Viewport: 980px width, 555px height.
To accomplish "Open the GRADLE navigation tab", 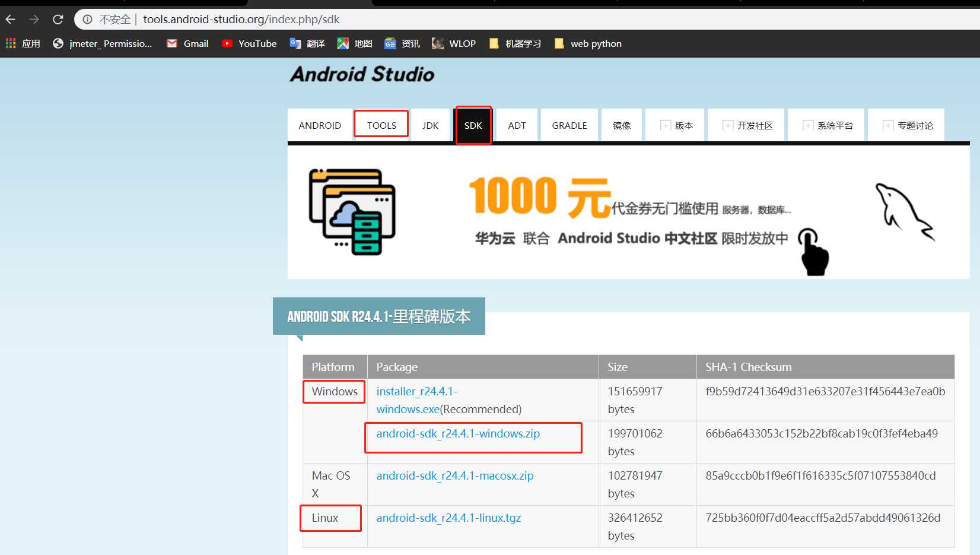I will (x=569, y=125).
